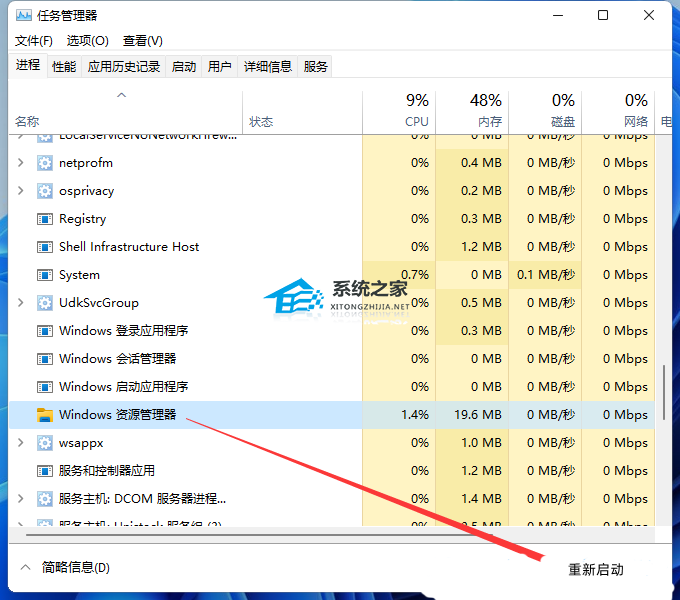Click the Windows 启动应用程序 icon
The height and width of the screenshot is (600, 680).
click(45, 387)
